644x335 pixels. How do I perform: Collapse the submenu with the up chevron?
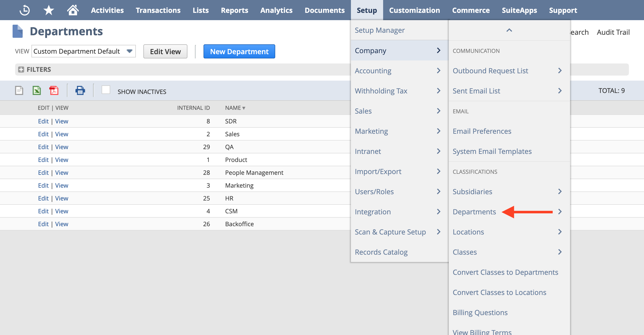click(x=509, y=30)
